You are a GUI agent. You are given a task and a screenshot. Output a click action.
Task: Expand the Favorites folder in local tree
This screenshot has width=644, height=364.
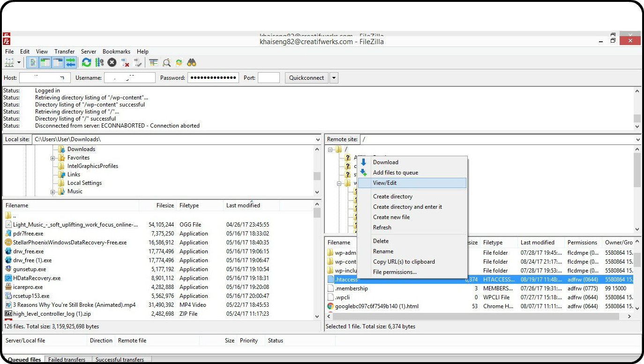pyautogui.click(x=53, y=158)
